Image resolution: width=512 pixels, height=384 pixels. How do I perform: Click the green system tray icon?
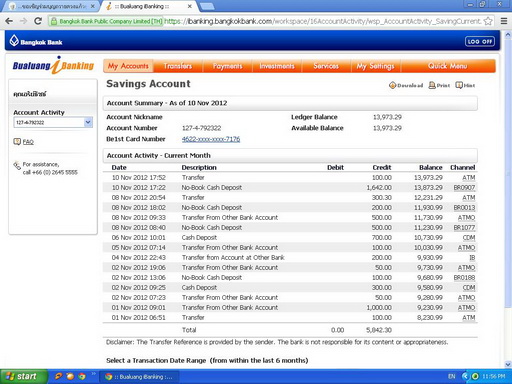(475, 377)
